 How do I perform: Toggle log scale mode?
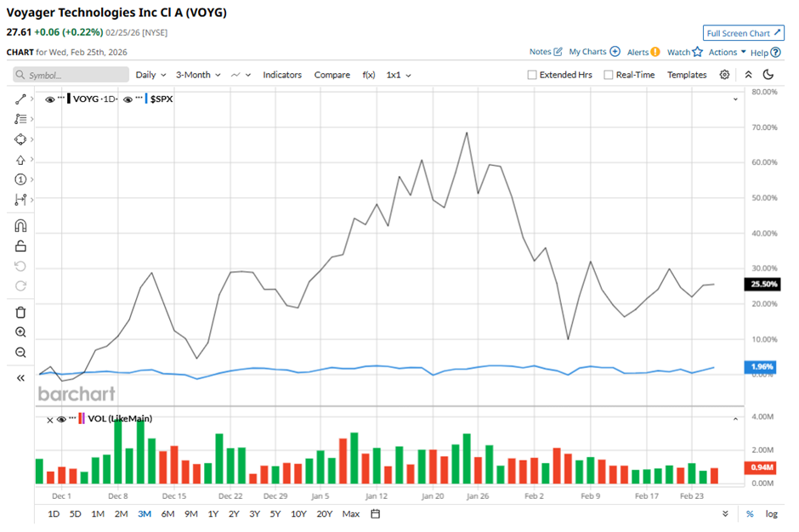pyautogui.click(x=772, y=513)
